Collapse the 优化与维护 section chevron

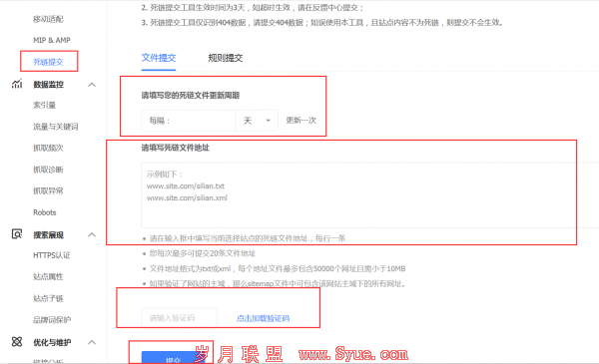coord(92,342)
